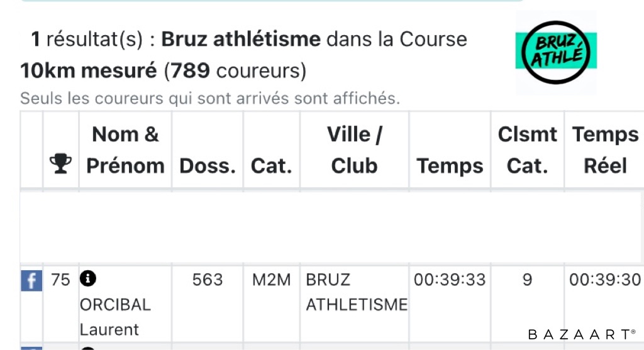Viewport: 644px width, 350px height.
Task: Click the real time 00:39:30
Action: pyautogui.click(x=604, y=280)
